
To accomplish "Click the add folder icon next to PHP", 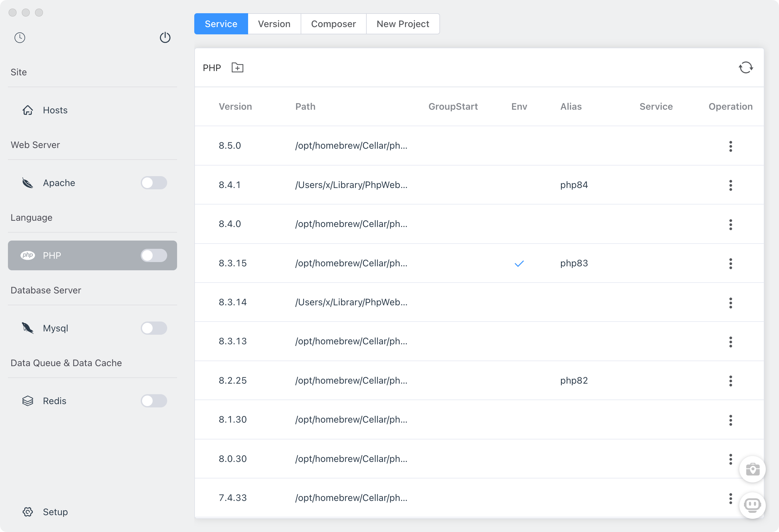I will [x=237, y=68].
